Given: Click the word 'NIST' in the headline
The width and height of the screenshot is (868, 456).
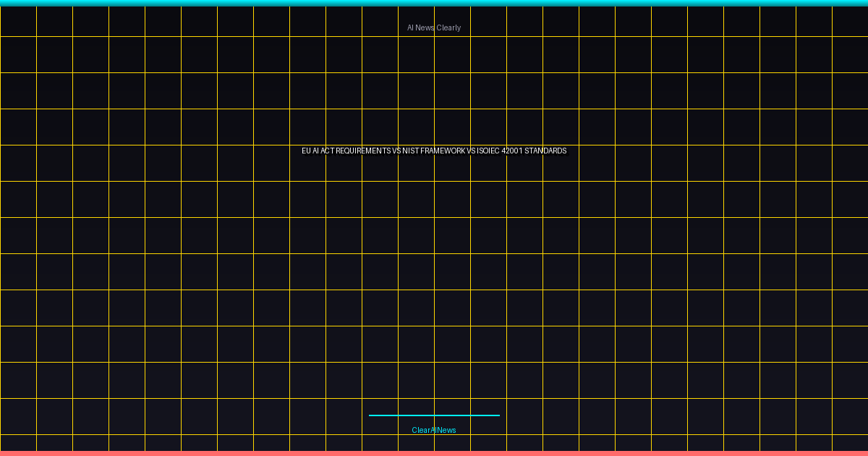Looking at the screenshot, I should point(411,151).
